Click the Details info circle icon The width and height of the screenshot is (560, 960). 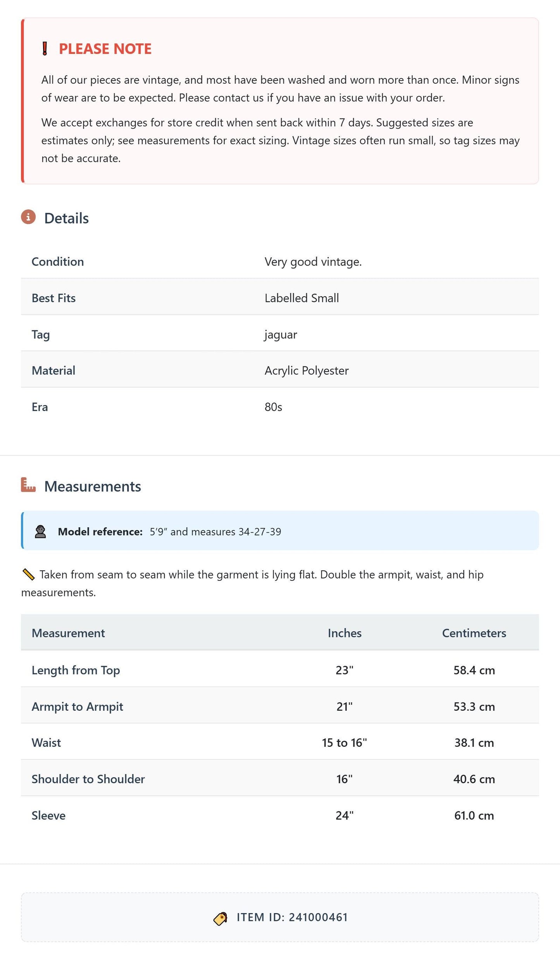point(28,217)
